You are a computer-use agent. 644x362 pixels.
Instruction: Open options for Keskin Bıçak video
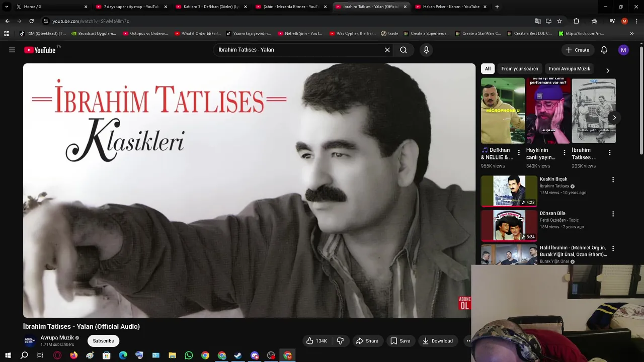613,179
